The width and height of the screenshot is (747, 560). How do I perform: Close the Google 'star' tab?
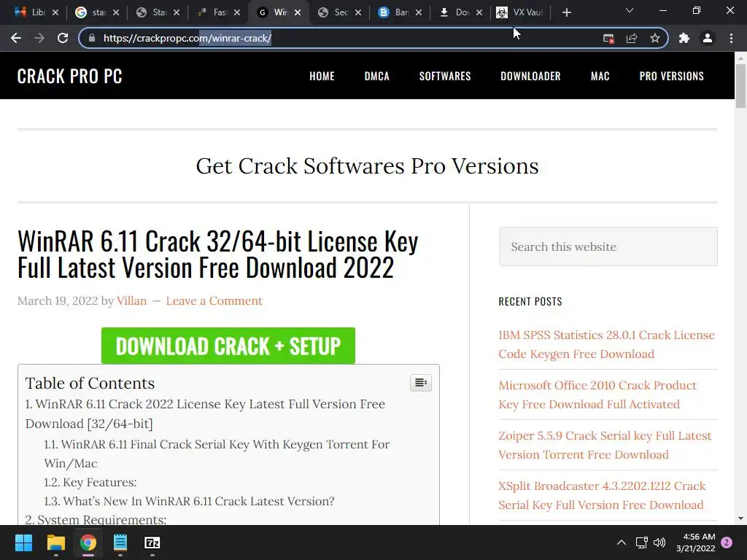click(x=116, y=12)
